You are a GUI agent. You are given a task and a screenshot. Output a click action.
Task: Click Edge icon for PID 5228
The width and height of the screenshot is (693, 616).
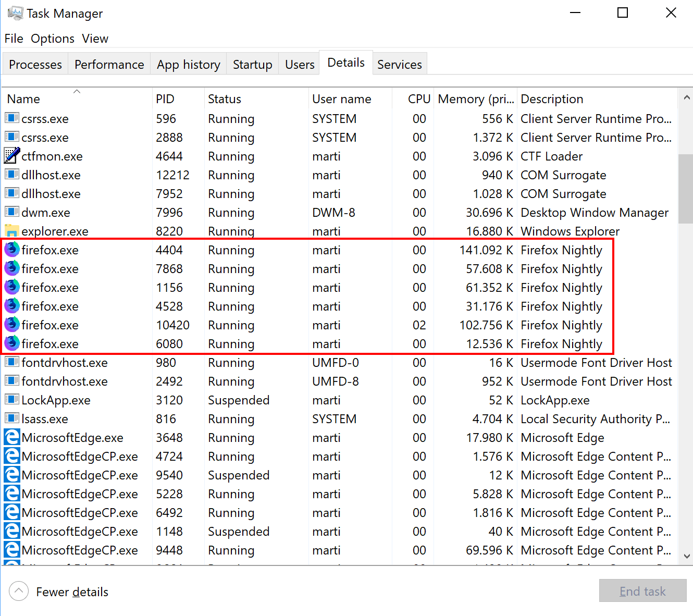tap(11, 494)
